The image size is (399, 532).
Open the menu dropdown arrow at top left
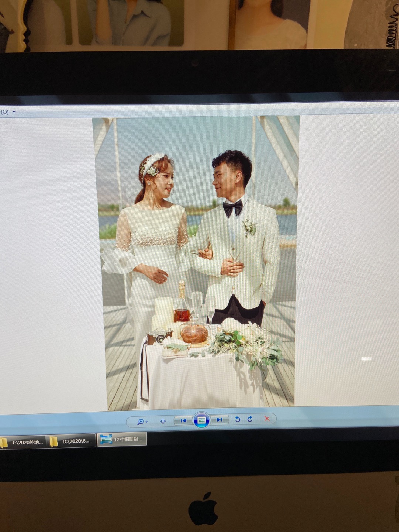point(14,112)
